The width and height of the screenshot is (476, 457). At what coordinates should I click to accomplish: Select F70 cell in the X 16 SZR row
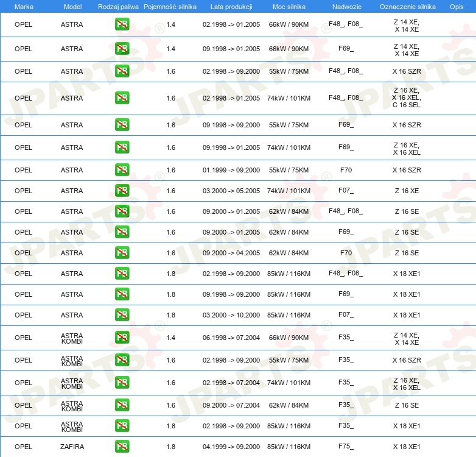pyautogui.click(x=346, y=170)
